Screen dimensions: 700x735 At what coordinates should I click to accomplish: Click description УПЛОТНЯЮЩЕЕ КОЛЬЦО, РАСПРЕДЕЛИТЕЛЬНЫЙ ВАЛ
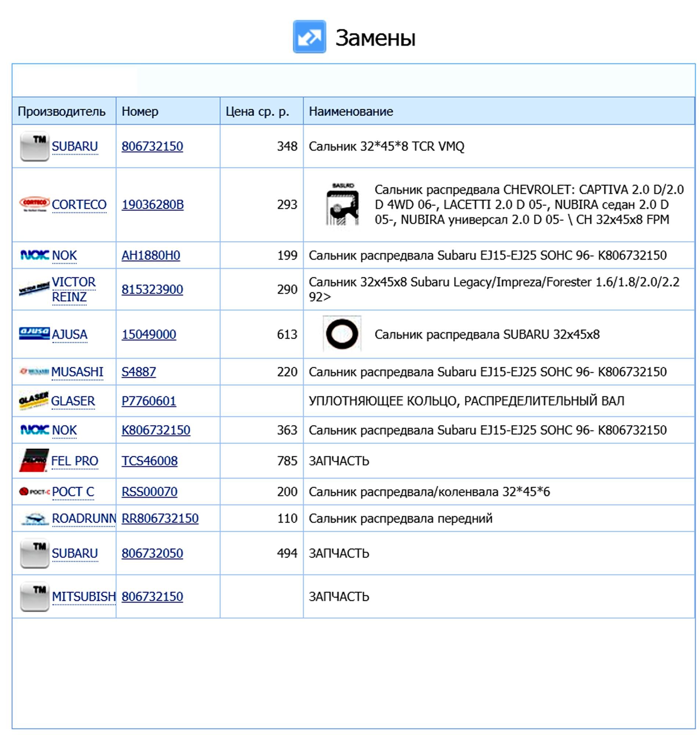[x=466, y=401]
